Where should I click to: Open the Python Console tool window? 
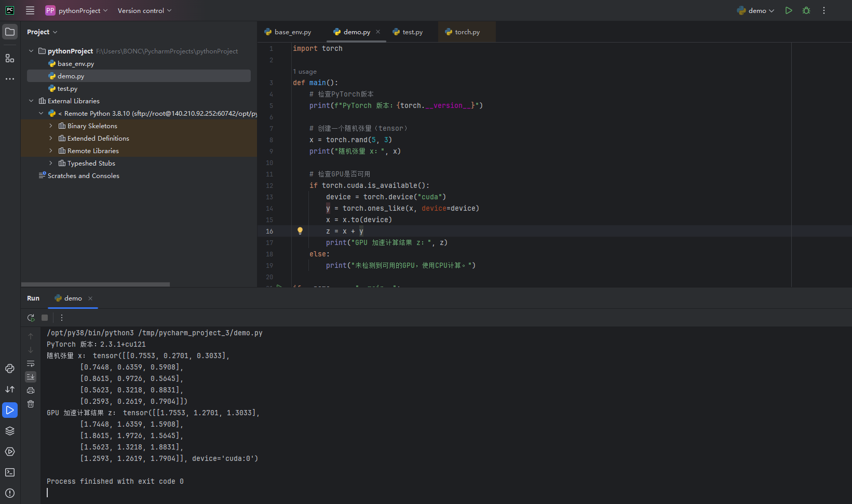(10, 369)
